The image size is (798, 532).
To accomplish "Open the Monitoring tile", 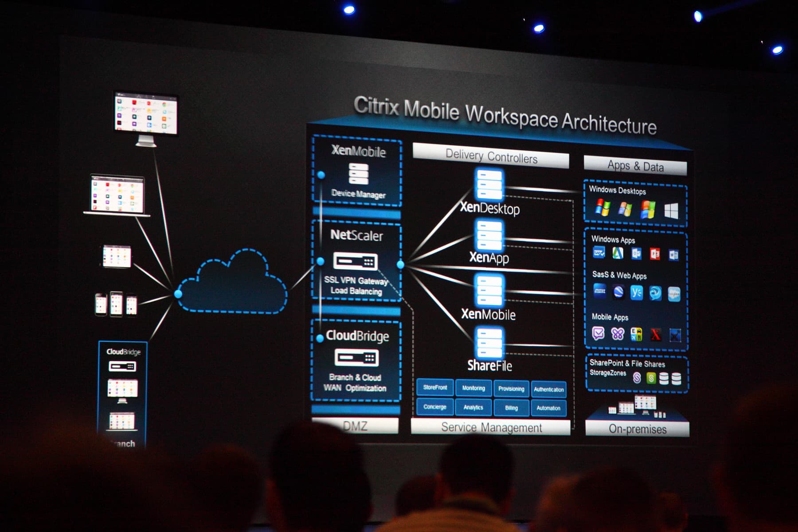I will (473, 388).
